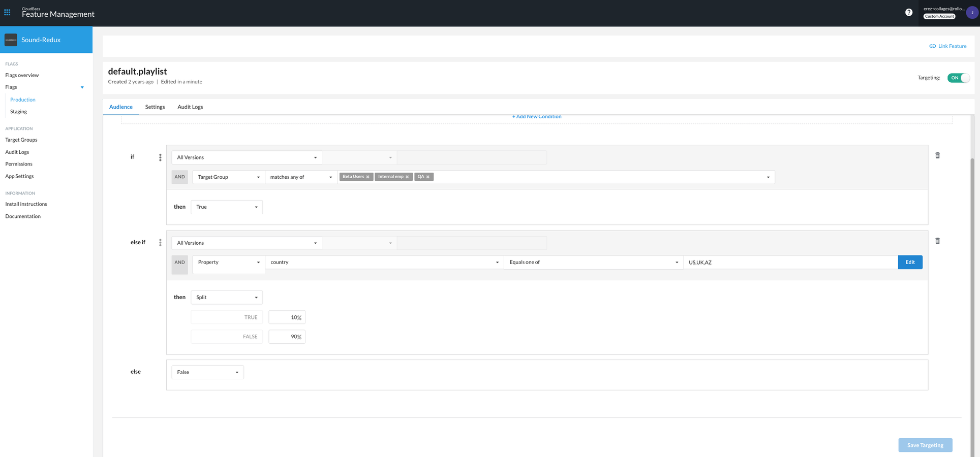The image size is (980, 457).
Task: Open the 'then True' value dropdown
Action: tap(227, 207)
